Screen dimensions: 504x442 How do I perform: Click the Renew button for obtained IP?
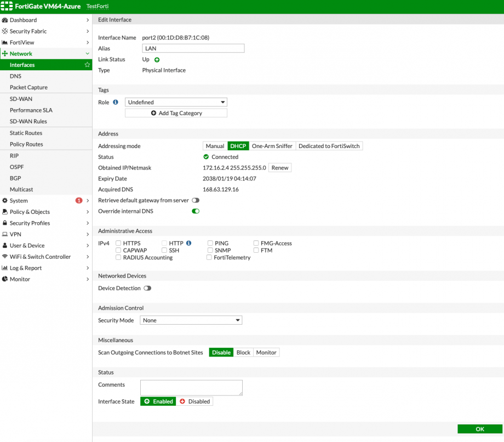point(280,168)
